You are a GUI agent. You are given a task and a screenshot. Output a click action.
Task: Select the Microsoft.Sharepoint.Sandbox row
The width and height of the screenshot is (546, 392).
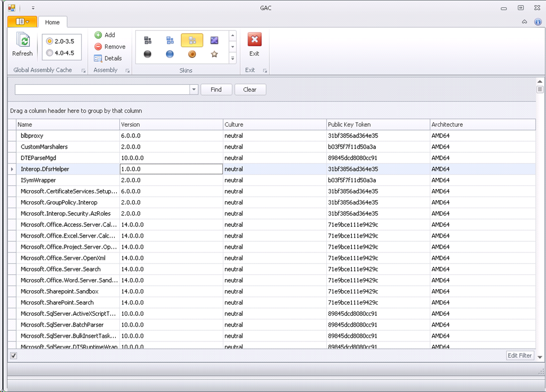click(271, 291)
